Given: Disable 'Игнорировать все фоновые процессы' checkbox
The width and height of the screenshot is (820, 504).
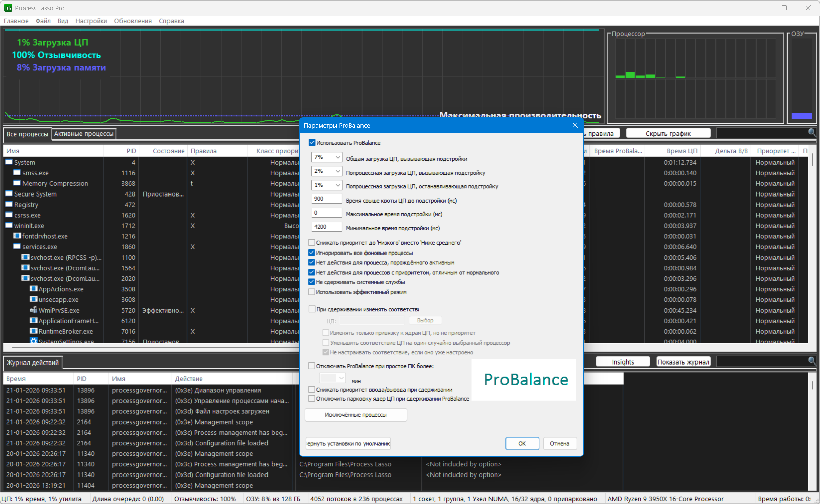Looking at the screenshot, I should (312, 253).
